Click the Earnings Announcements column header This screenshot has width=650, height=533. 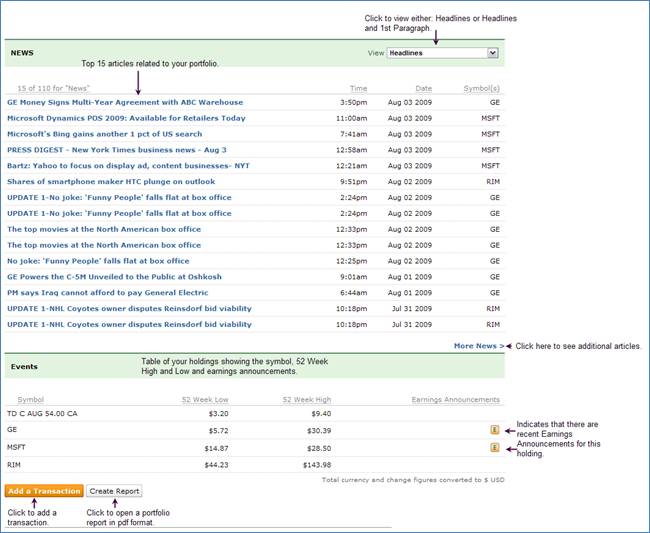[456, 400]
